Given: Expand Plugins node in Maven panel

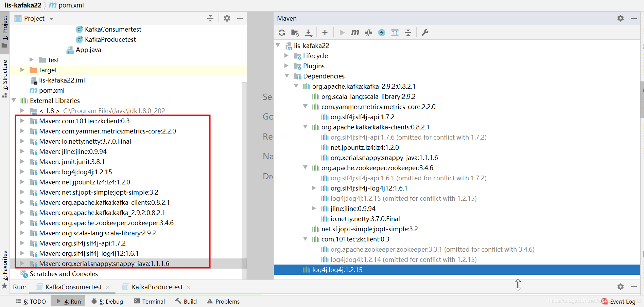Looking at the screenshot, I should point(286,66).
